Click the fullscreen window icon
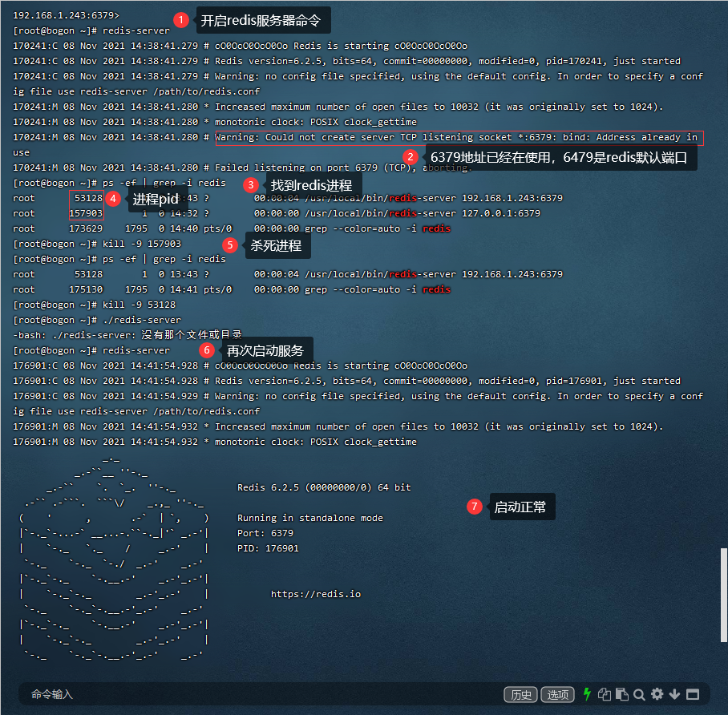Image resolution: width=728 pixels, height=715 pixels. [693, 694]
